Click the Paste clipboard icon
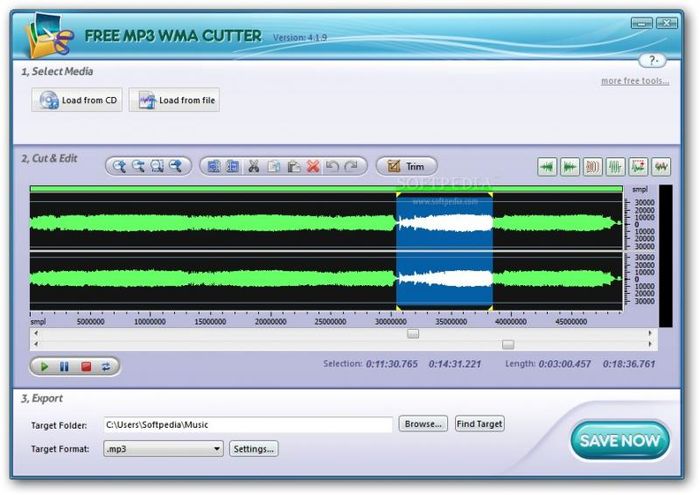This screenshot has height=495, width=700. point(293,167)
